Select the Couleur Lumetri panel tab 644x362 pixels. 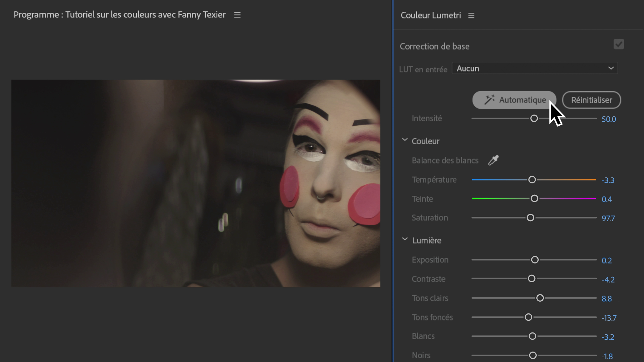coord(431,15)
